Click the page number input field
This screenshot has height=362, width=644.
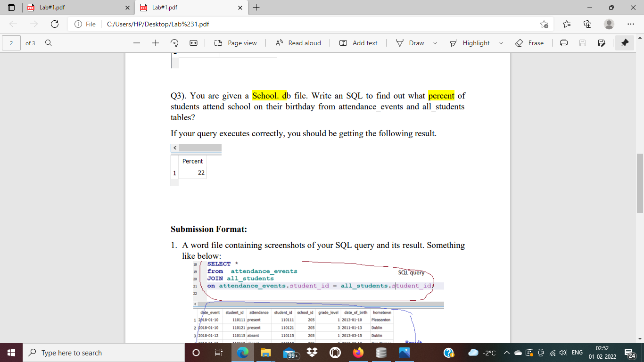click(11, 43)
